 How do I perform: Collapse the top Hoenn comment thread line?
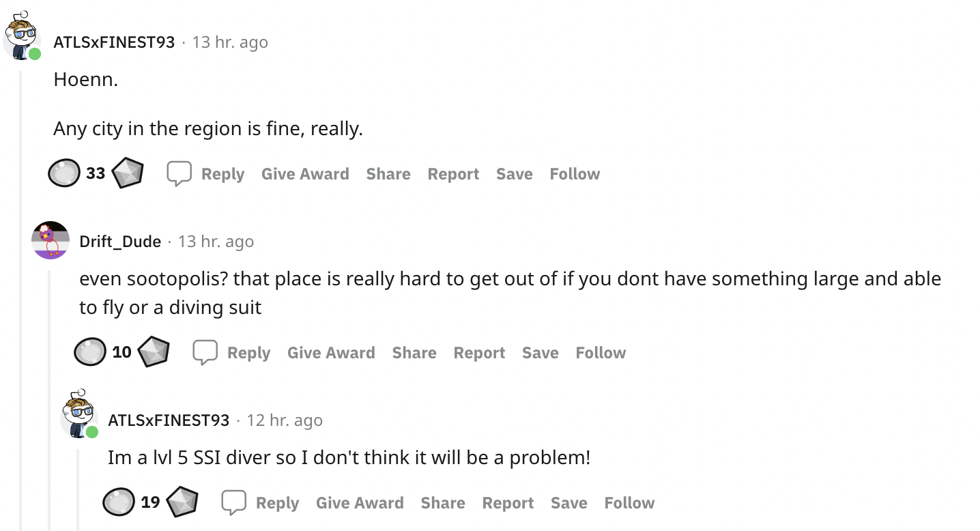click(x=21, y=300)
